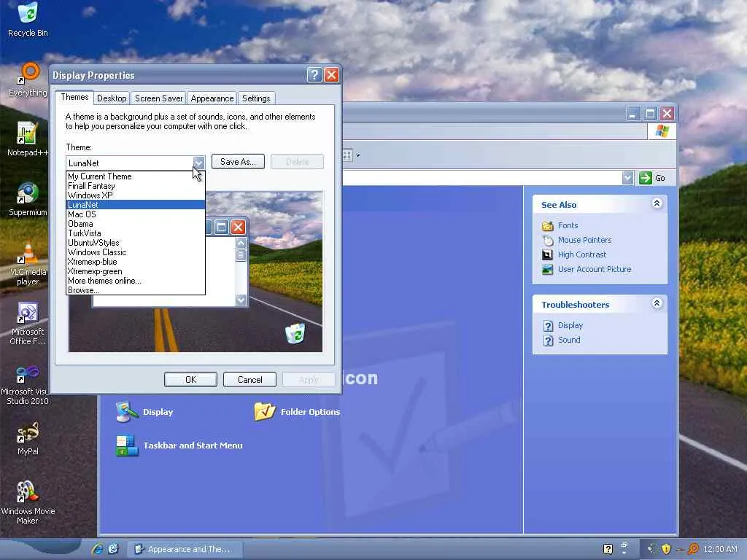
Task: Click the Display control panel icon
Action: coord(126,412)
